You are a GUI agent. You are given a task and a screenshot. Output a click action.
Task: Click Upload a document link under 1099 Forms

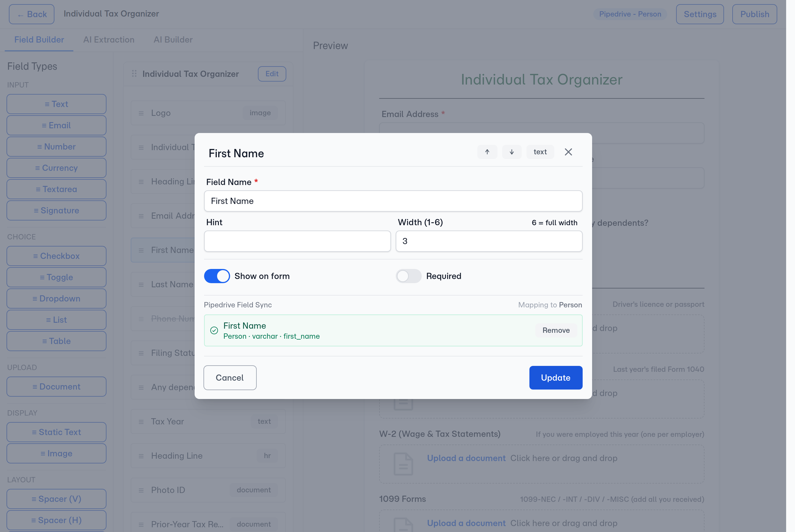tap(466, 523)
